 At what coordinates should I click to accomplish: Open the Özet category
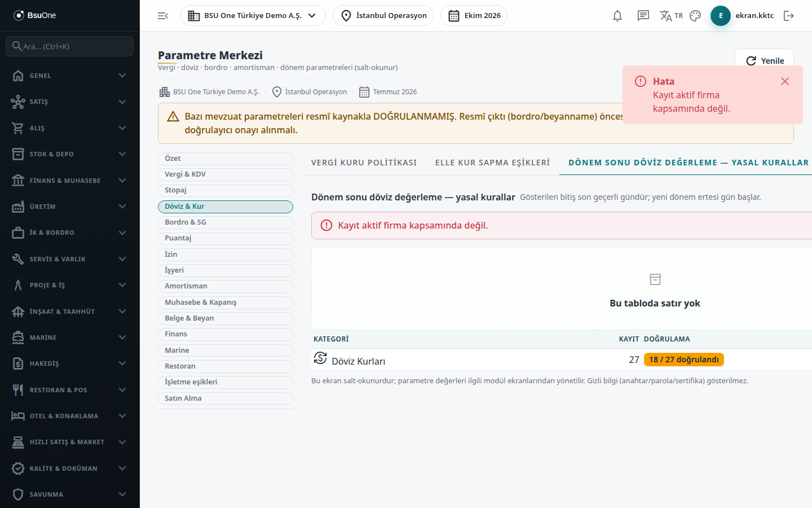coord(226,159)
